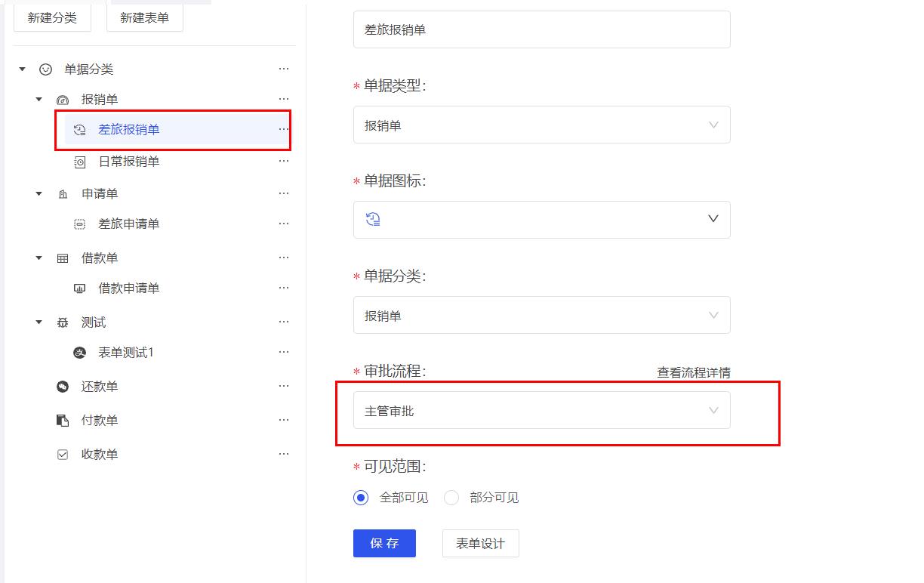Click the gauge icon beside 报销单
Image resolution: width=924 pixels, height=583 pixels.
[63, 100]
